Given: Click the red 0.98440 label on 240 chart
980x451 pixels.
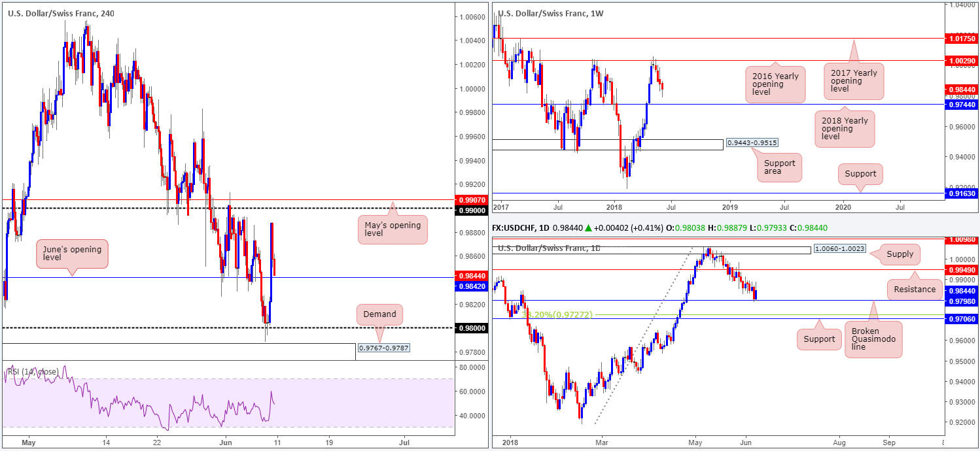Looking at the screenshot, I should [471, 276].
